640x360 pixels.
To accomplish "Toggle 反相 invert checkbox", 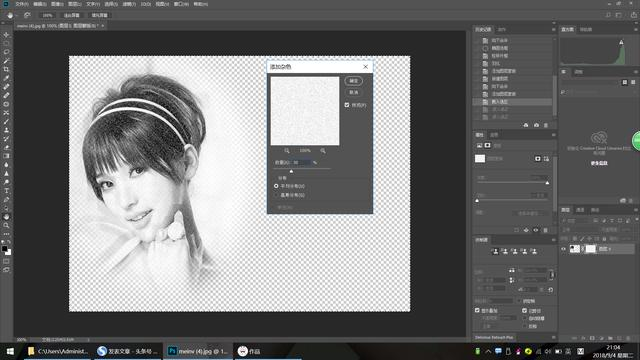I will (x=524, y=326).
